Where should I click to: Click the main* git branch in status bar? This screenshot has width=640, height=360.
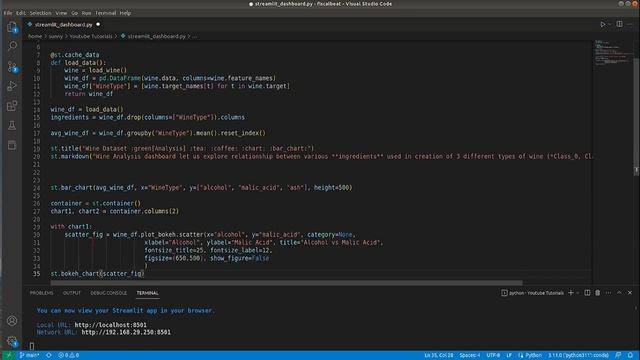(29, 355)
